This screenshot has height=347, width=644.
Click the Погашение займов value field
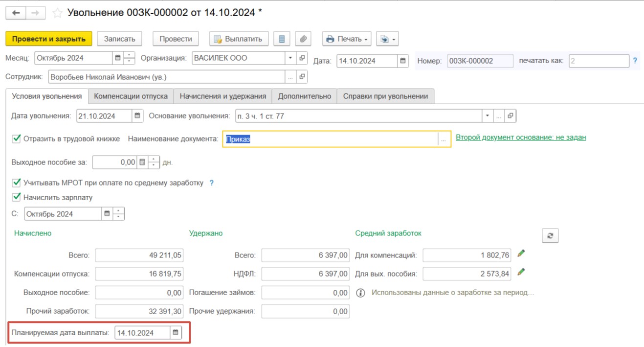(x=306, y=293)
